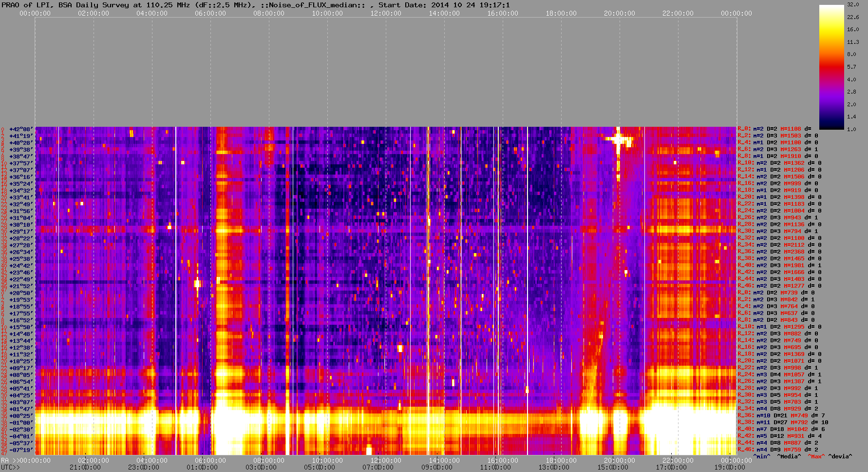Screen dimensions: 868x472
Task: Click the 17:00:00 UTC axis label
Action: pos(671,467)
